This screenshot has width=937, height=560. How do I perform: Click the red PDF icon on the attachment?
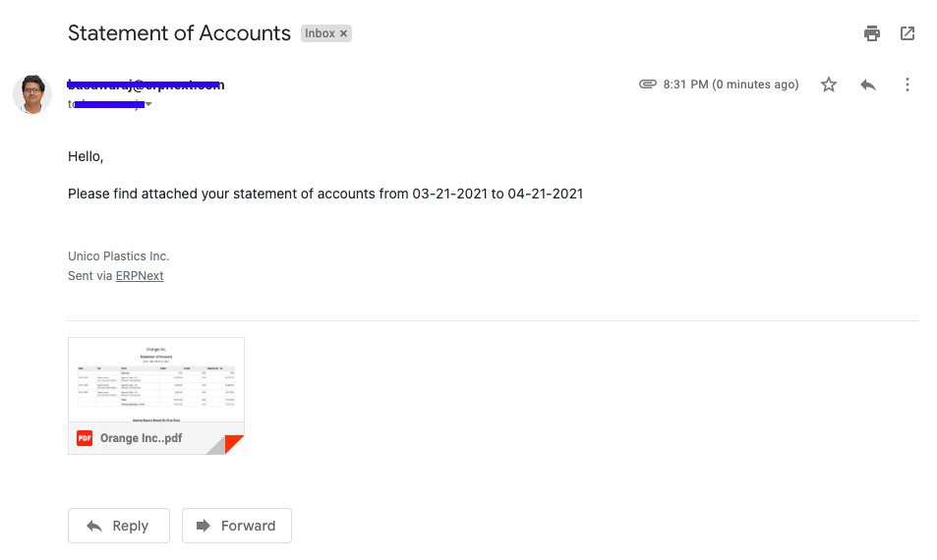pyautogui.click(x=85, y=438)
